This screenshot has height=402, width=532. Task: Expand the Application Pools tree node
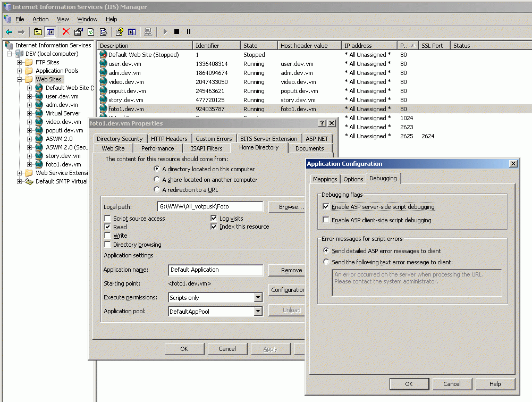coord(19,71)
